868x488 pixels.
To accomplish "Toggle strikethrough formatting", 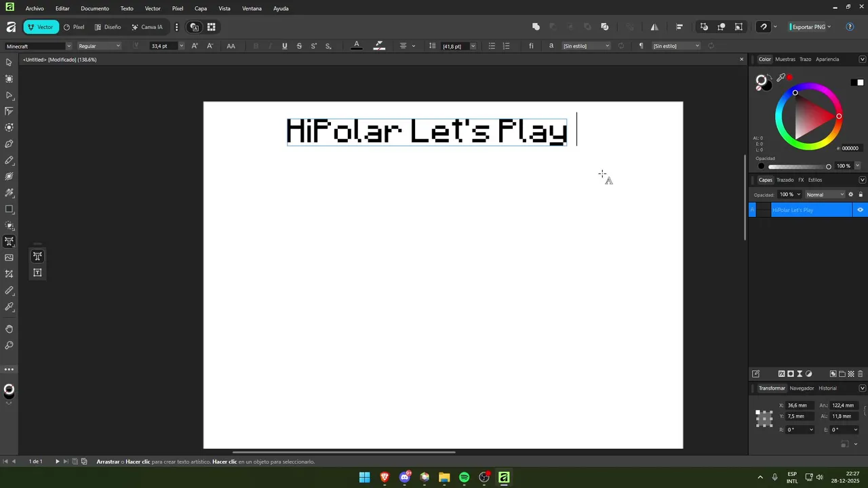I will pyautogui.click(x=299, y=46).
